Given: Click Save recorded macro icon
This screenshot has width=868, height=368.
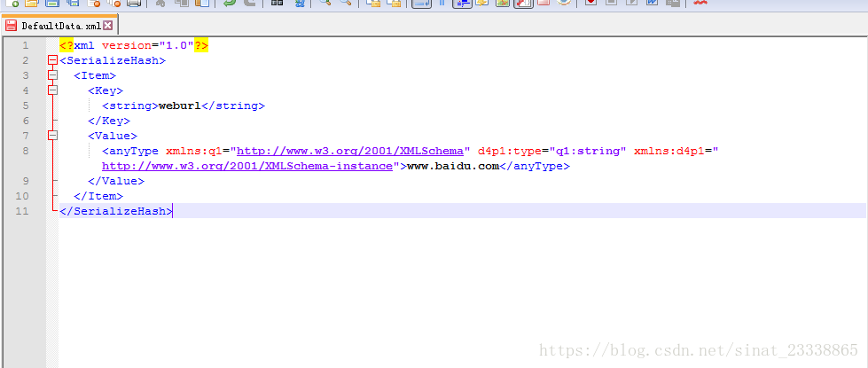Looking at the screenshot, I should tap(672, 3).
